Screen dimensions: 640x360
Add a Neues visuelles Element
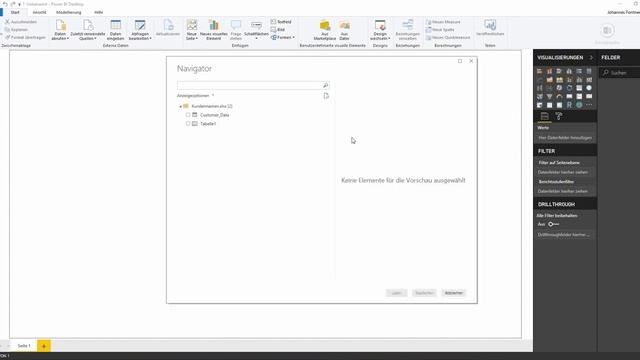(x=213, y=29)
